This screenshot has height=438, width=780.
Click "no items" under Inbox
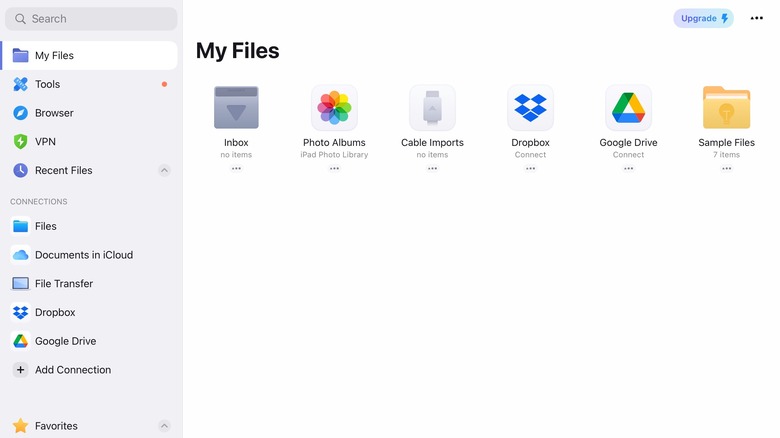click(x=236, y=155)
